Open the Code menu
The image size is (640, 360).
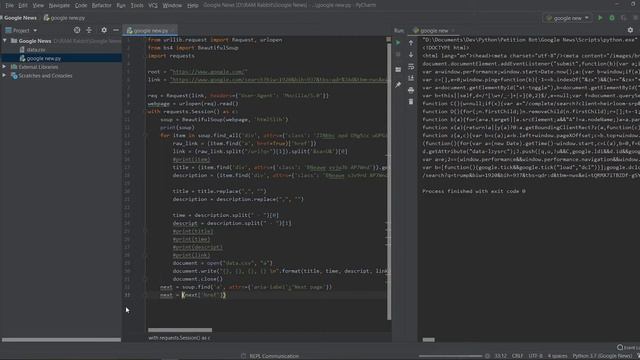click(x=81, y=5)
